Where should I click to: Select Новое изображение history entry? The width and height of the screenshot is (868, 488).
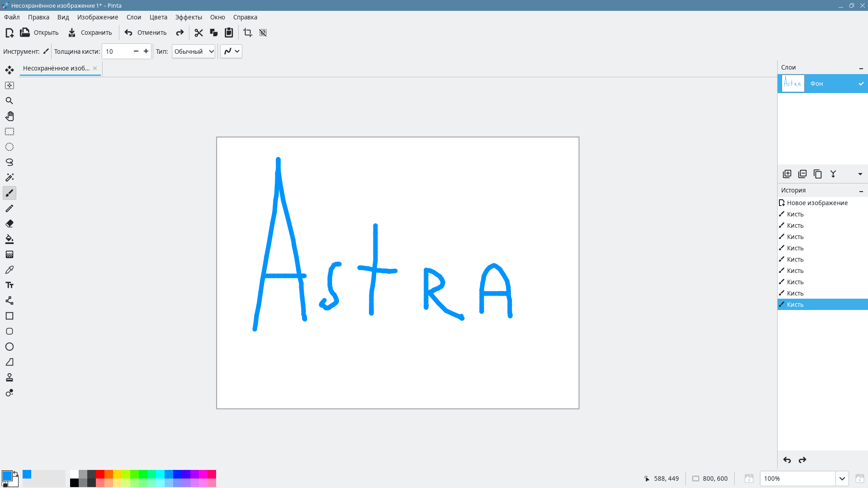pyautogui.click(x=823, y=203)
